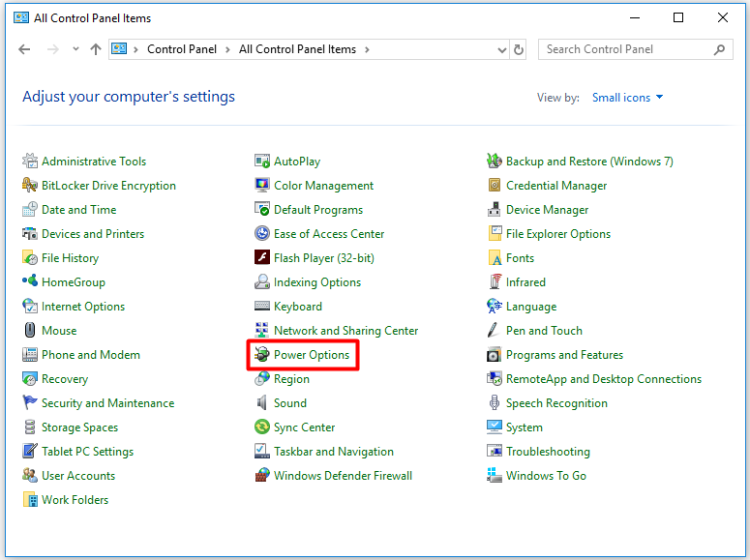The image size is (750, 560).
Task: Click the window title bar Control Panel icon
Action: pos(21,17)
